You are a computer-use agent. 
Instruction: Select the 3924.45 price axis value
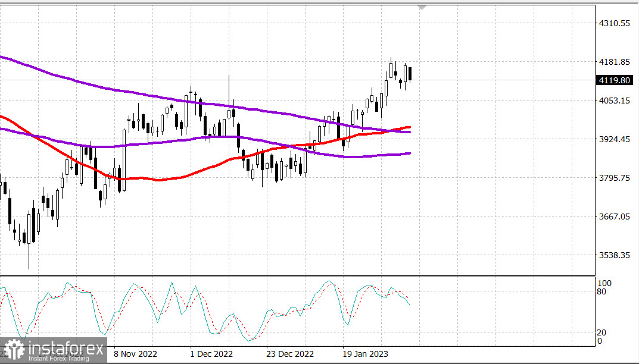point(614,139)
